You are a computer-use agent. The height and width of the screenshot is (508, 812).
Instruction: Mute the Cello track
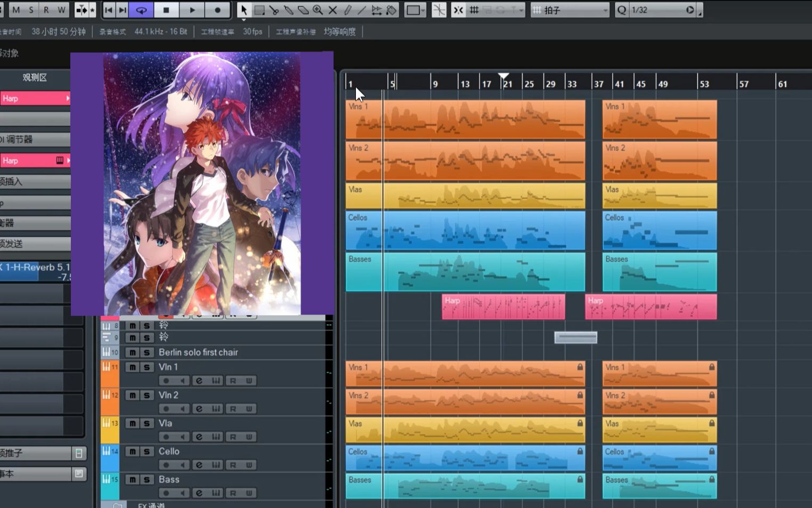pos(132,451)
